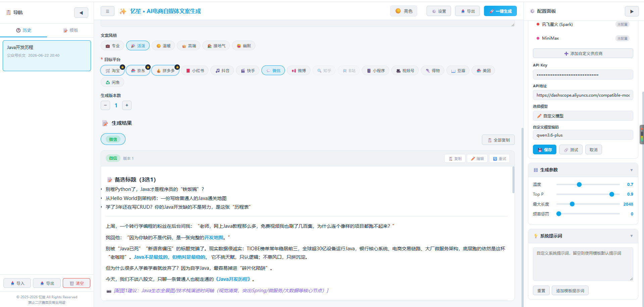Collapse the navigation sidebar with arrow button
The image size is (644, 307).
tap(81, 12)
